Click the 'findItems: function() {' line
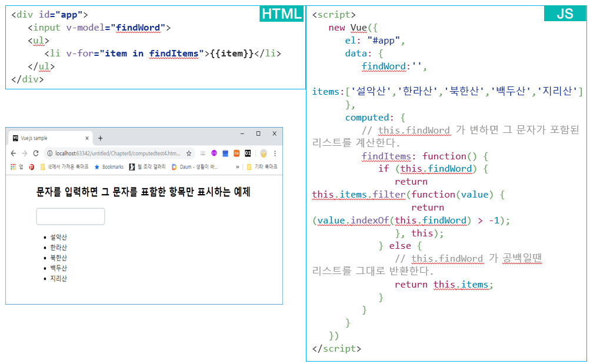The image size is (590, 364). (x=425, y=156)
